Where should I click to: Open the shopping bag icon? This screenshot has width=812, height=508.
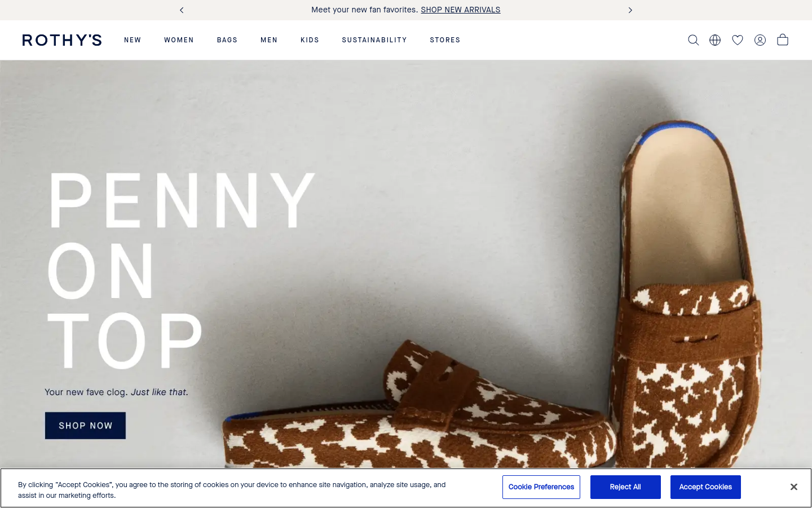point(783,40)
